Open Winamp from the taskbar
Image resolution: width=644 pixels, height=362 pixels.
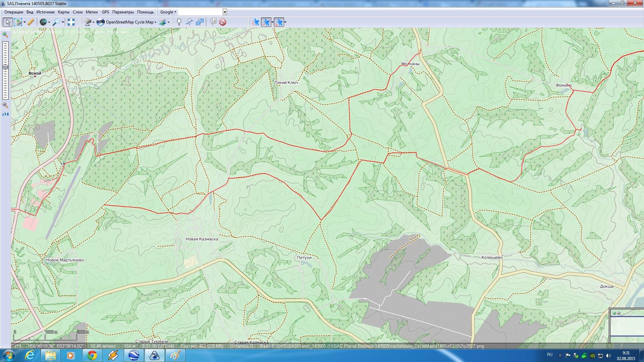click(x=113, y=355)
